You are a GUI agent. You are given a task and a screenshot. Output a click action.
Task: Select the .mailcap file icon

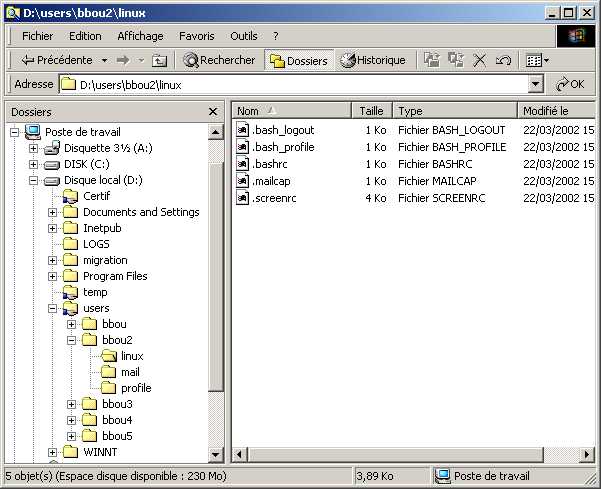click(242, 181)
